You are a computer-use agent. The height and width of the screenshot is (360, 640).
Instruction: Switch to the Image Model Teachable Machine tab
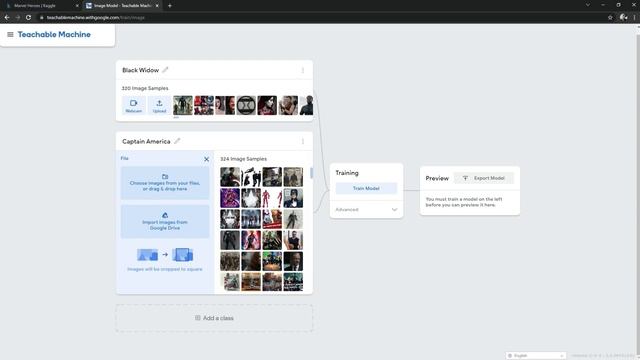click(122, 6)
